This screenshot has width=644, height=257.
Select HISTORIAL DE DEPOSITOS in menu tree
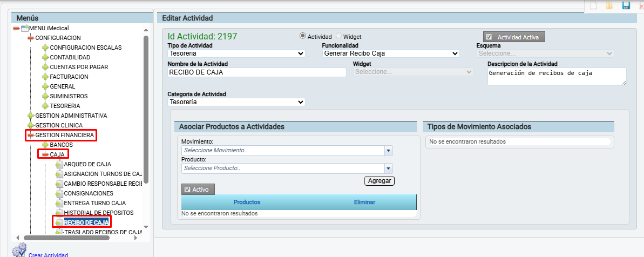click(x=98, y=213)
